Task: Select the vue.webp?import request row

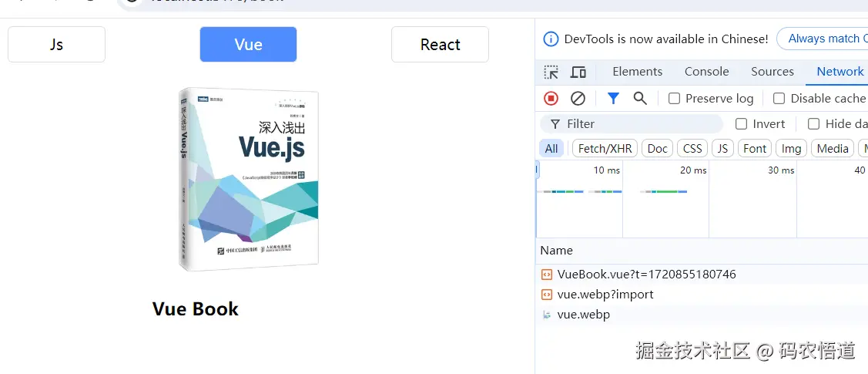Action: [x=702, y=295]
